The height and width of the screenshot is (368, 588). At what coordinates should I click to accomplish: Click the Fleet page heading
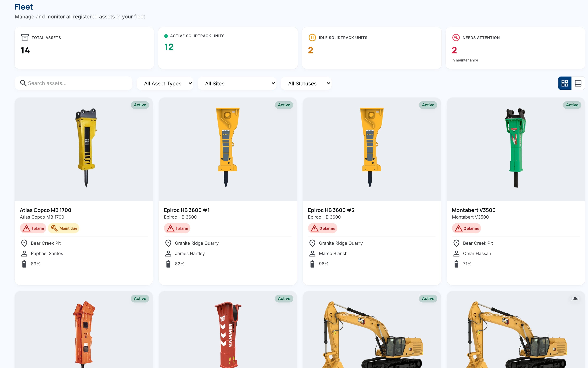[x=24, y=7]
